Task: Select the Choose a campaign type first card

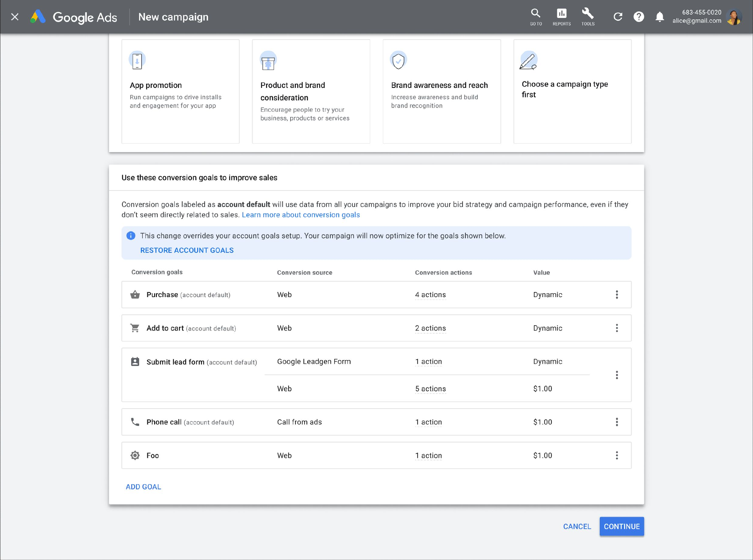Action: pos(572,92)
